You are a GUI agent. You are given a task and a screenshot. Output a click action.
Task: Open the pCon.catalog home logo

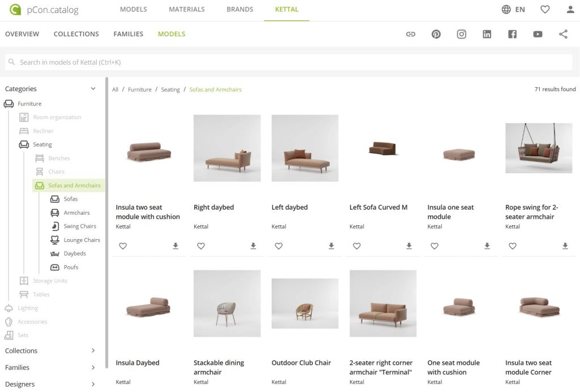(44, 9)
